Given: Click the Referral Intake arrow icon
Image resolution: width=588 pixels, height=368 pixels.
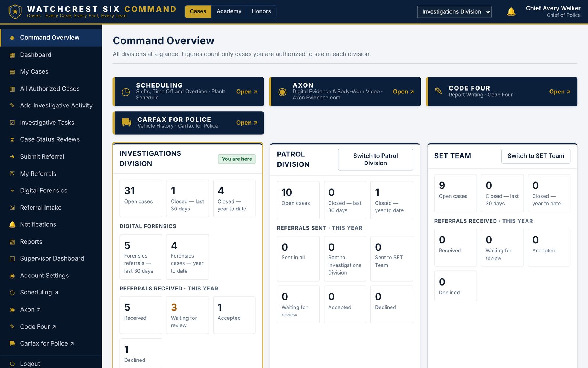Looking at the screenshot, I should pos(12,208).
